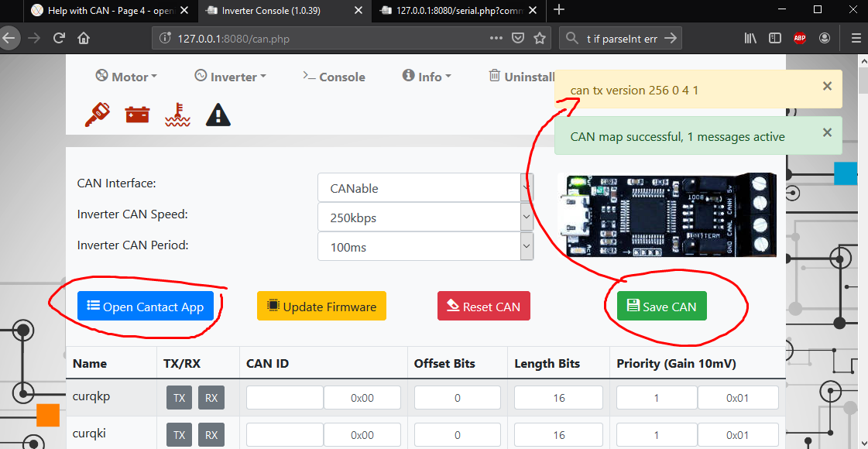Click the red temperature icon
Image resolution: width=868 pixels, height=449 pixels.
177,115
